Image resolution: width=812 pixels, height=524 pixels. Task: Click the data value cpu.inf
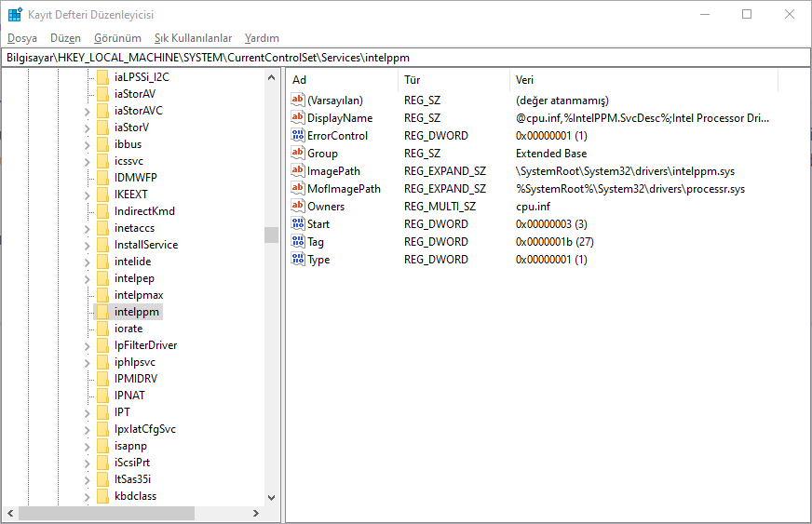pyautogui.click(x=533, y=206)
